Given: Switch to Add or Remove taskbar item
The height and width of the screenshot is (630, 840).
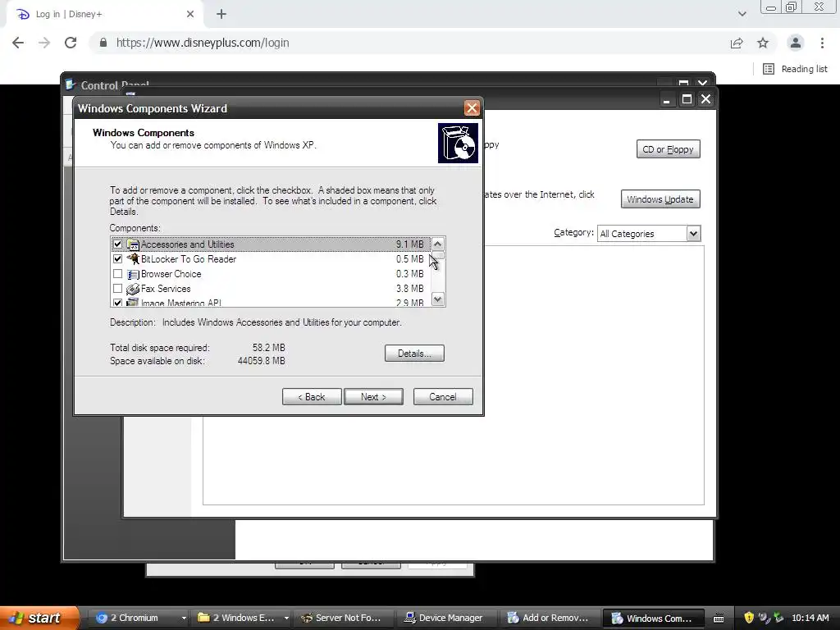Looking at the screenshot, I should pos(547,618).
